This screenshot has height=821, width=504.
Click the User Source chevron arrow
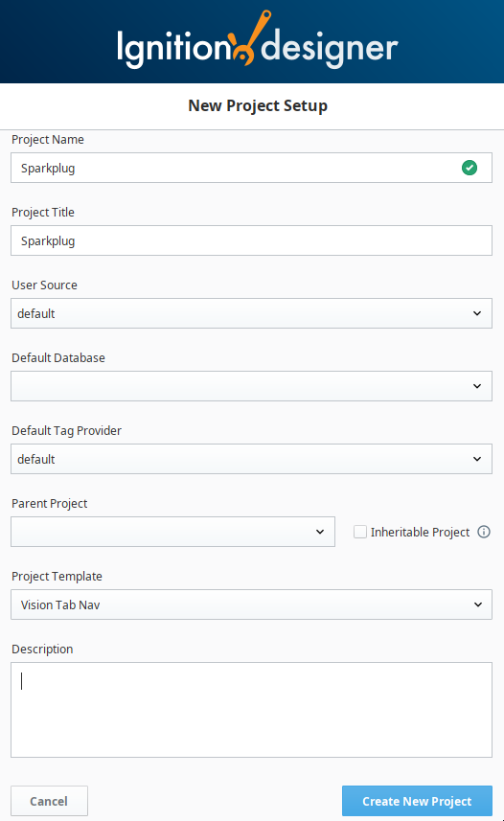click(477, 313)
